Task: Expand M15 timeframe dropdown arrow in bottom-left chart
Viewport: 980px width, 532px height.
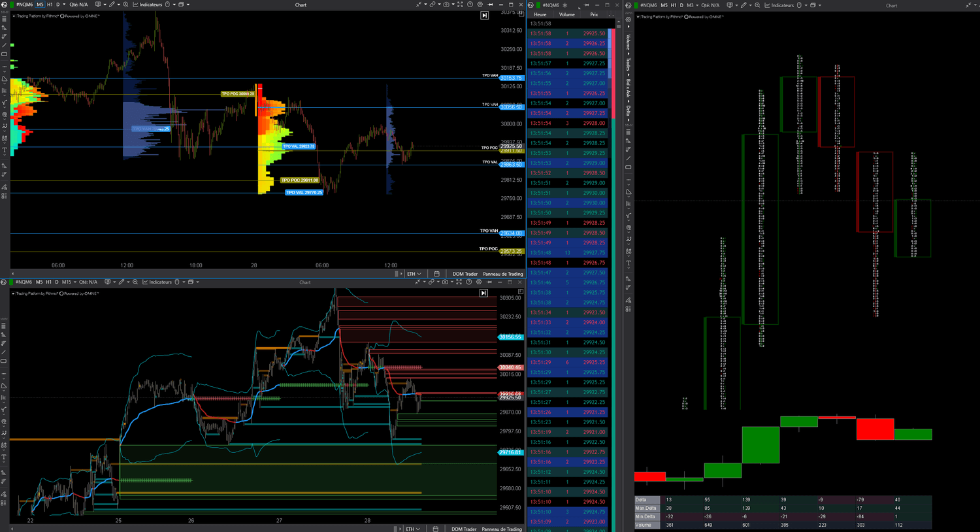Action: 75,282
